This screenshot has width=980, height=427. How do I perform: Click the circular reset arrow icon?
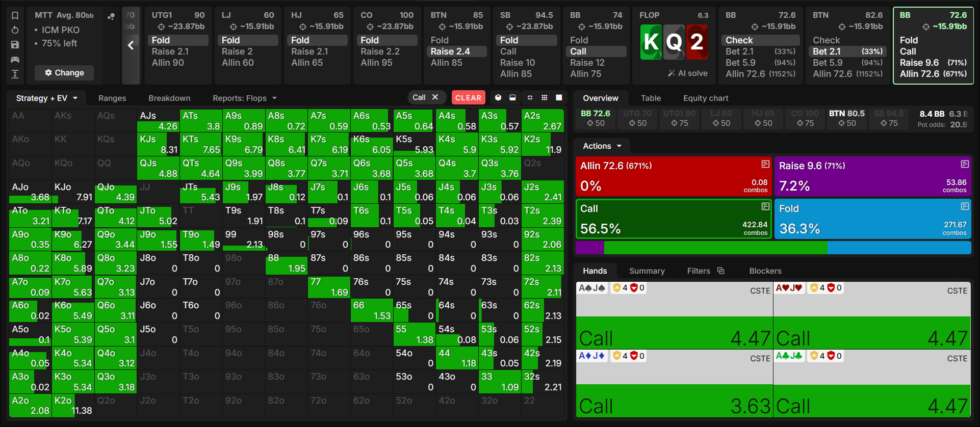15,30
